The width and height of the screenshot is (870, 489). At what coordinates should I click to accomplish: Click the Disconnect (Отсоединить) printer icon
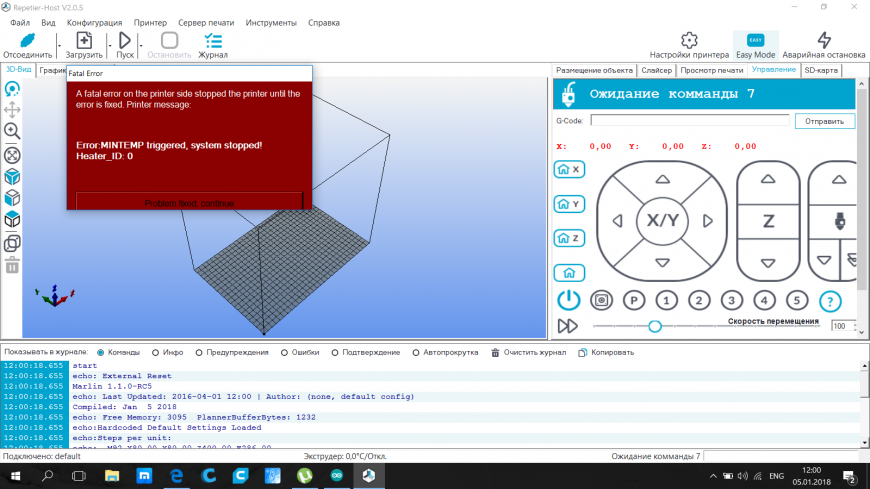click(x=27, y=40)
